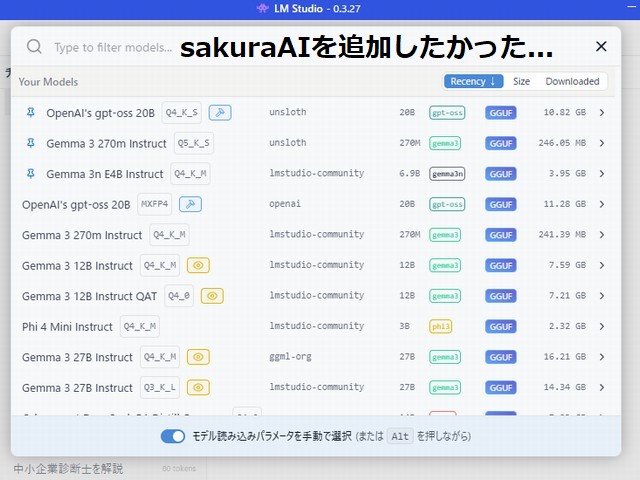Select Gemma 3n E4B Instruct model
This screenshot has width=640, height=480.
(x=104, y=174)
